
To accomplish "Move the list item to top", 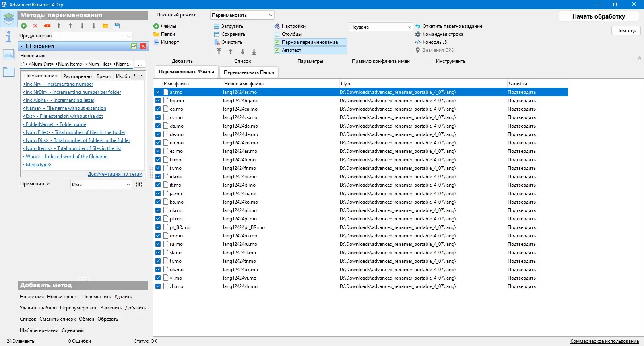I will click(x=219, y=51).
